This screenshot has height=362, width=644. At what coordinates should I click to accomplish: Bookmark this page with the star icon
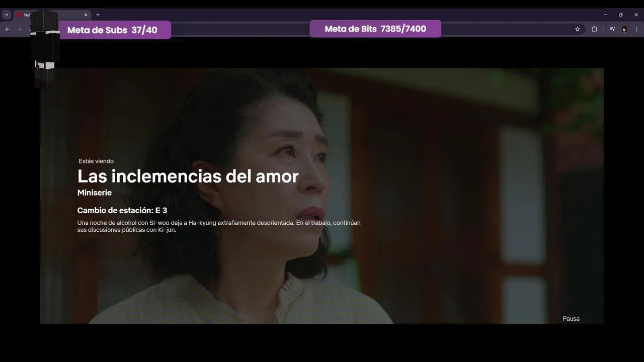(x=578, y=29)
